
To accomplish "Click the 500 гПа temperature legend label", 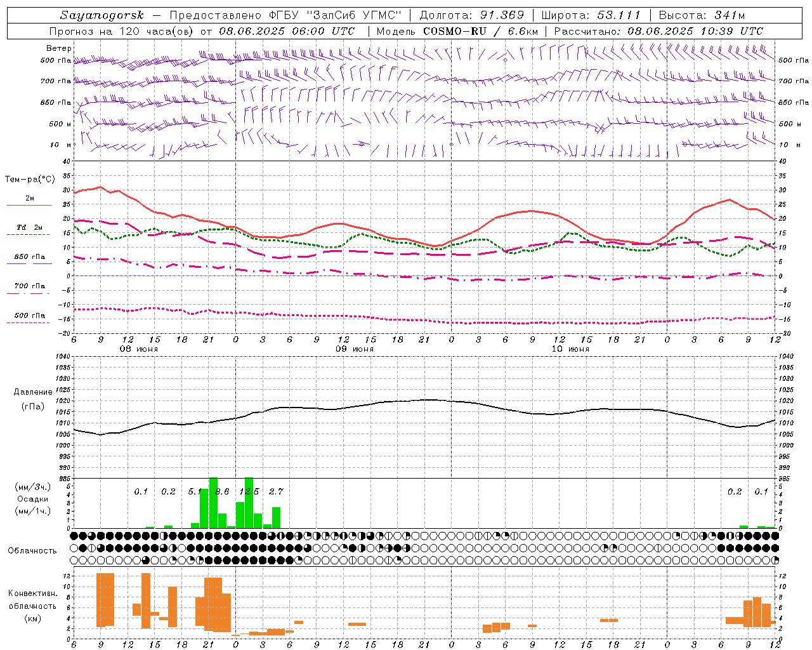I will 29,315.
